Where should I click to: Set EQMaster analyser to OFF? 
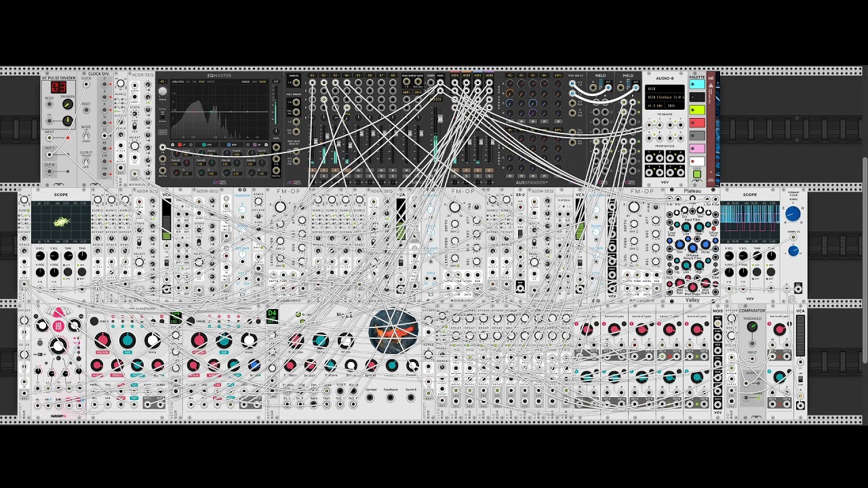[x=188, y=81]
